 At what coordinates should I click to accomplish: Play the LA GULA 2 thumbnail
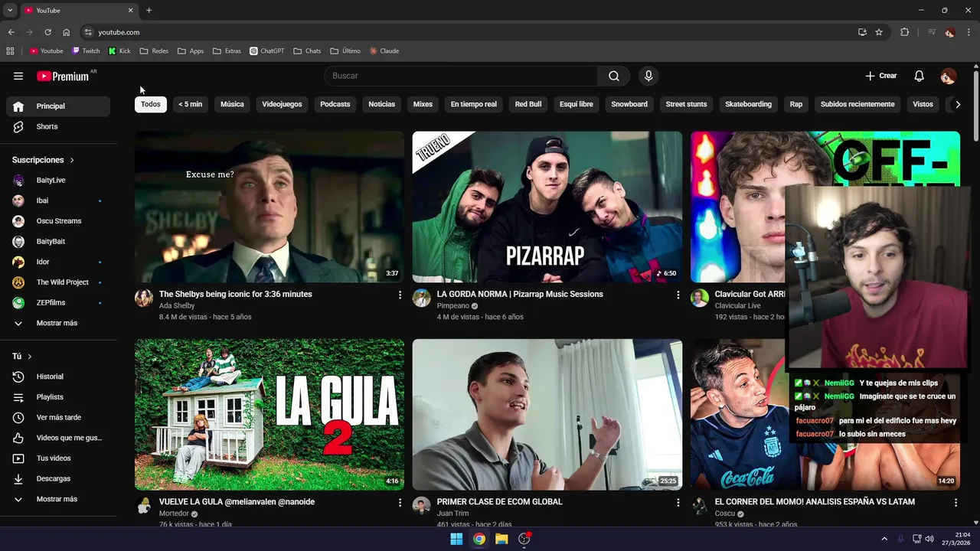coord(269,414)
